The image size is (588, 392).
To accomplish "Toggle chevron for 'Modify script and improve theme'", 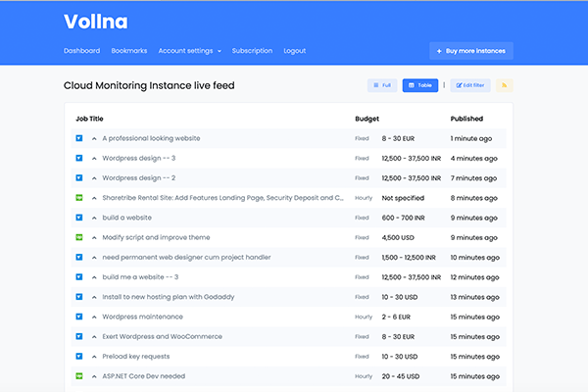I will click(94, 238).
